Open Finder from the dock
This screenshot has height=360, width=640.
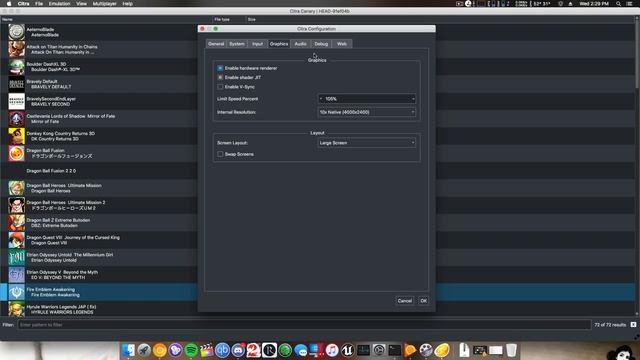pos(128,350)
